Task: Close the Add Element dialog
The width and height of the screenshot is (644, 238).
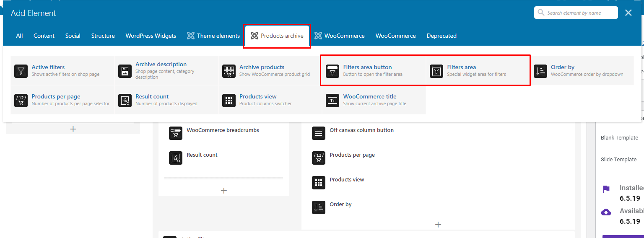Action: pos(628,13)
